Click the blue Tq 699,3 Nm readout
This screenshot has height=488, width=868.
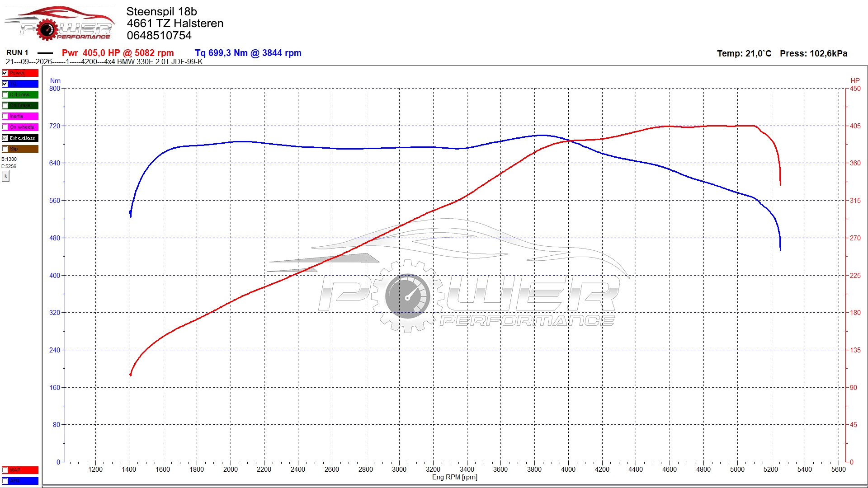(x=248, y=53)
